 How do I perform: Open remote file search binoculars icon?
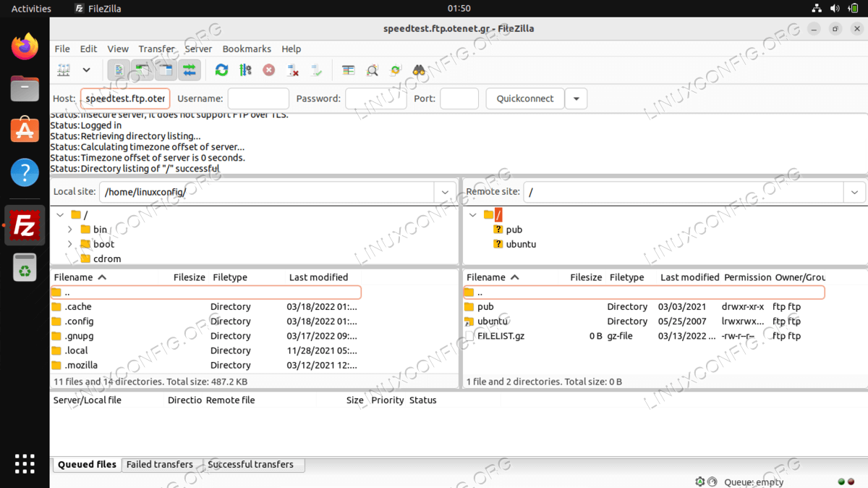pos(419,70)
